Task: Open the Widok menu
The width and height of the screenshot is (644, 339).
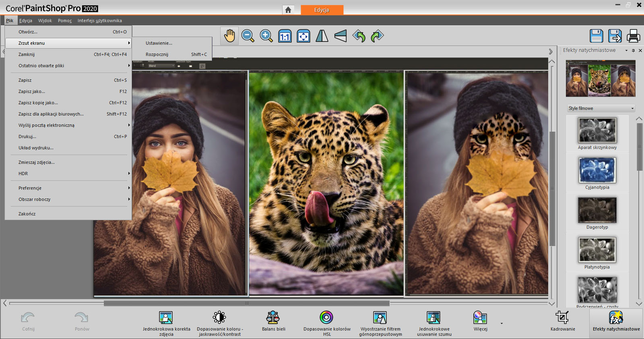Action: pos(45,21)
